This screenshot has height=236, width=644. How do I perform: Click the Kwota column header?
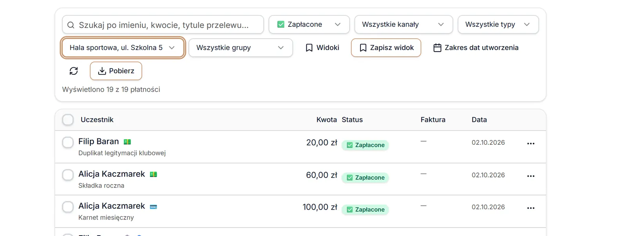(x=327, y=120)
